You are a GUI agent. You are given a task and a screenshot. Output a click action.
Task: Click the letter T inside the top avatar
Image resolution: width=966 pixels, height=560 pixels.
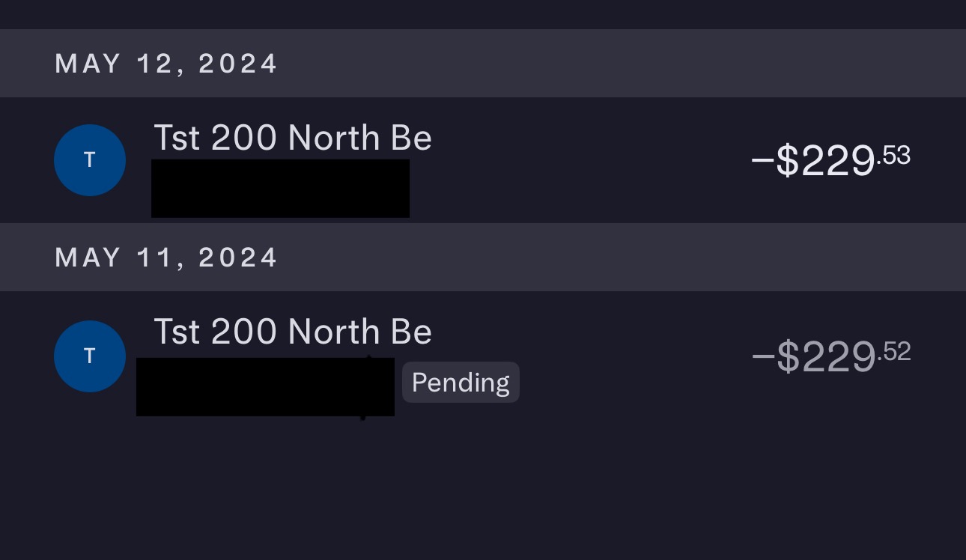(90, 160)
